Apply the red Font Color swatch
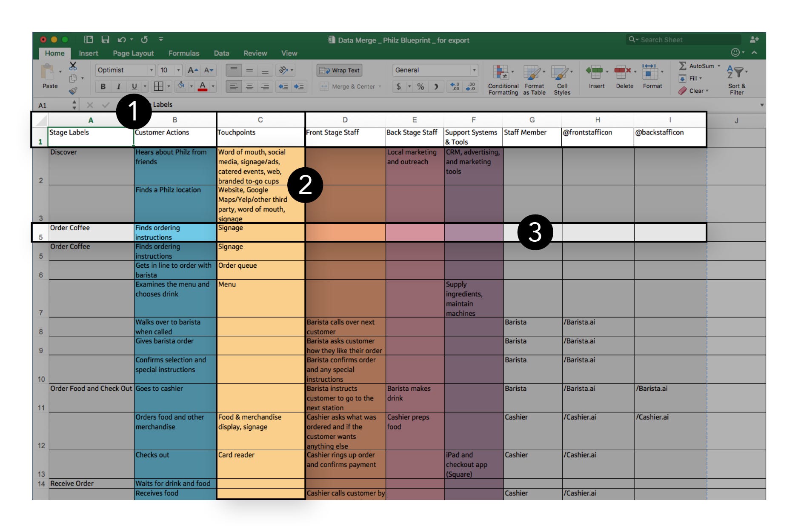The width and height of the screenshot is (798, 532). 203,87
